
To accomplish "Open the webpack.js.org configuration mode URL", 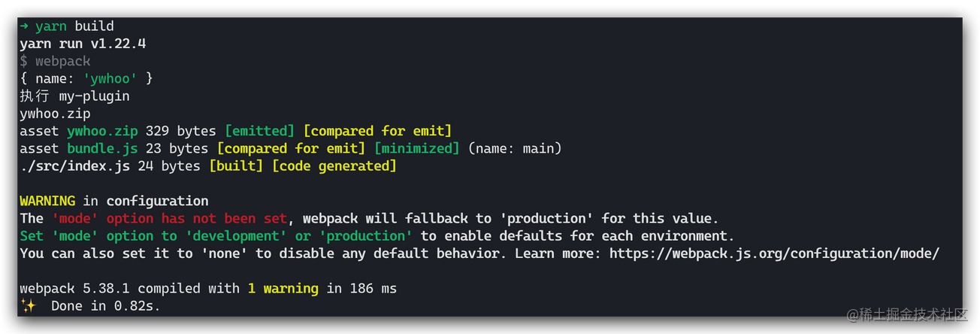I will 774,254.
